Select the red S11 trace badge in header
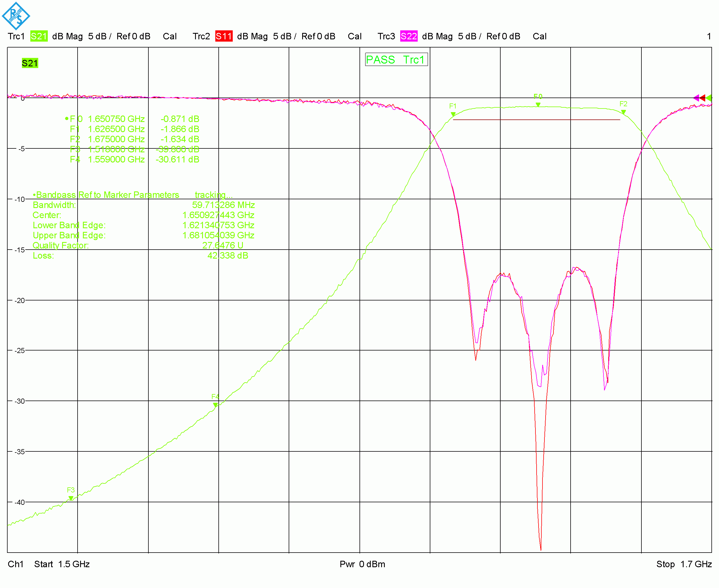Image resolution: width=719 pixels, height=588 pixels. 224,36
